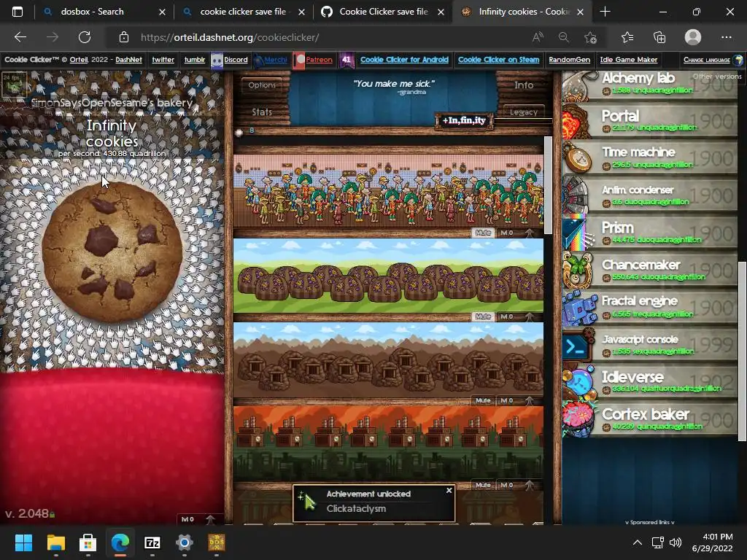Screen dimensions: 747x560
Task: Mute the mine shafts row
Action: coord(483,400)
